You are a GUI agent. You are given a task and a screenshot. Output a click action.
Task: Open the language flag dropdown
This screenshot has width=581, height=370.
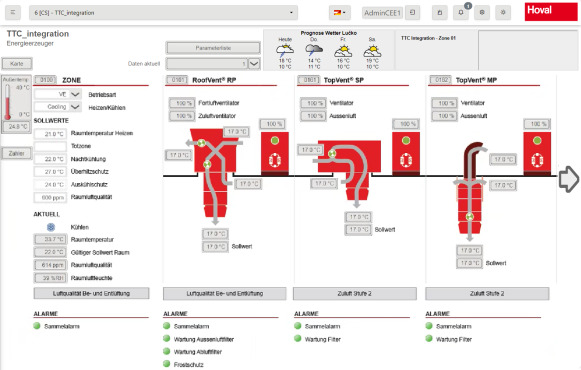(339, 13)
